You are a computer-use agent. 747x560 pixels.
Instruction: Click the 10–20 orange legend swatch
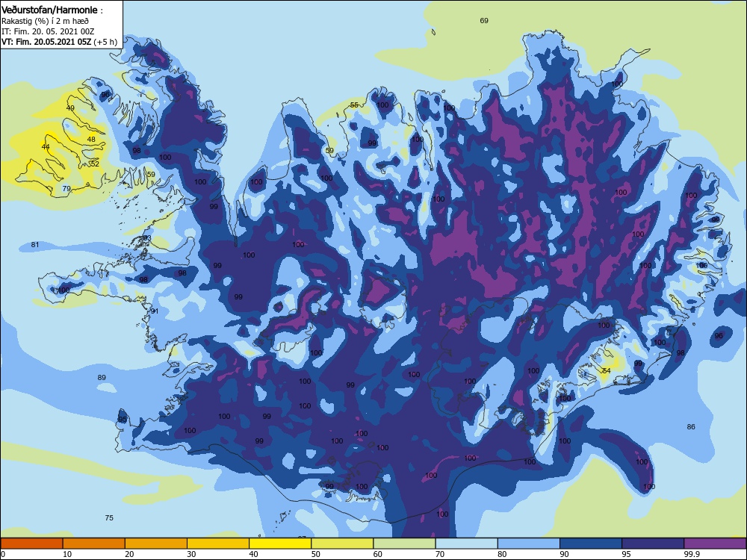tap(94, 544)
